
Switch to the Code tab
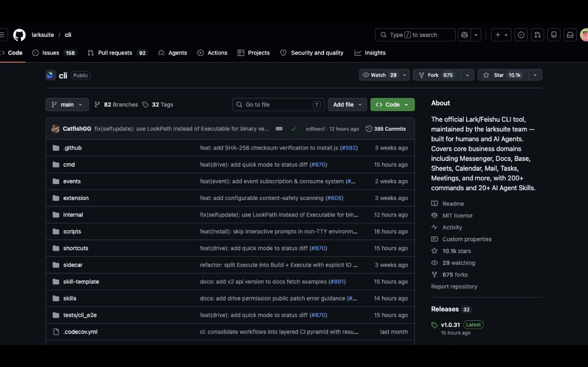pyautogui.click(x=12, y=53)
